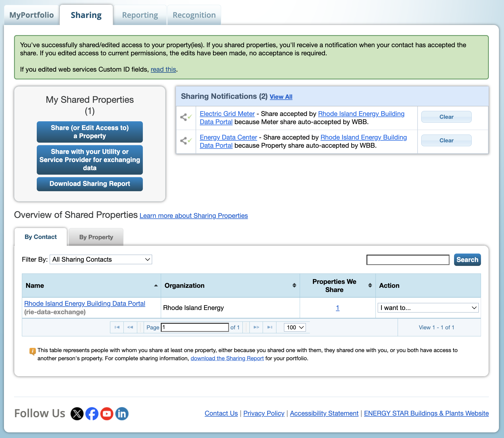504x438 pixels.
Task: Go to next page of table
Action: point(256,327)
